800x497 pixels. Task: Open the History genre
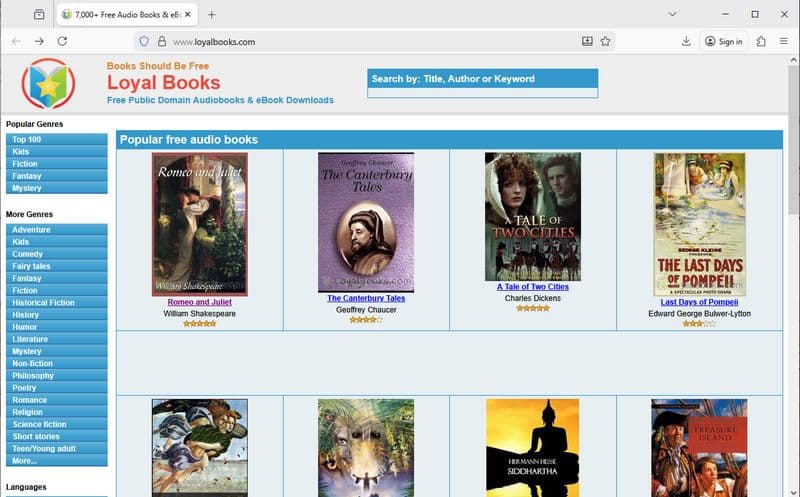(x=57, y=315)
